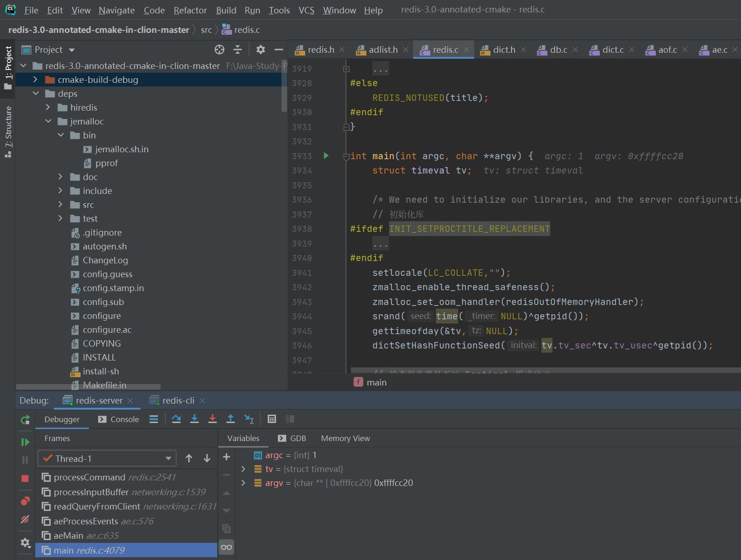
Task: Click the fold marker at line 3919
Action: click(346, 69)
